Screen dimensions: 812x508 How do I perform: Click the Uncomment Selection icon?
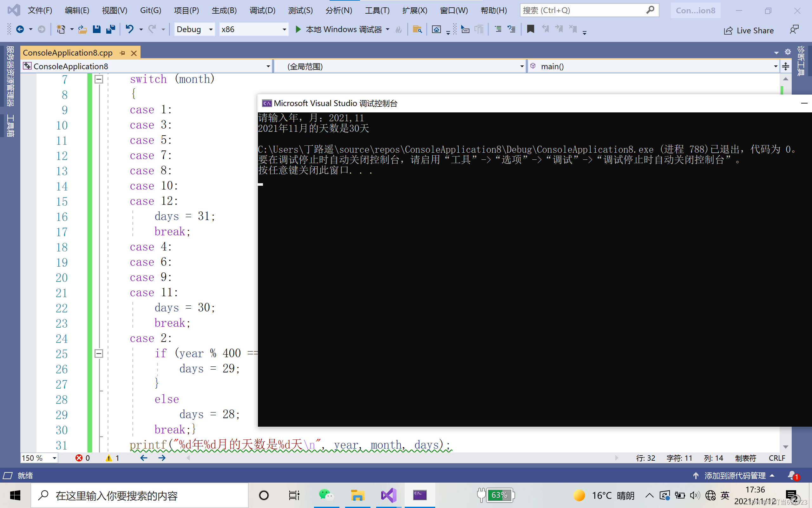tap(511, 30)
